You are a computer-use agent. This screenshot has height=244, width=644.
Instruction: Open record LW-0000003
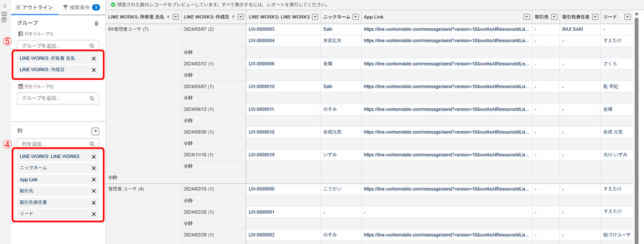[x=261, y=30]
